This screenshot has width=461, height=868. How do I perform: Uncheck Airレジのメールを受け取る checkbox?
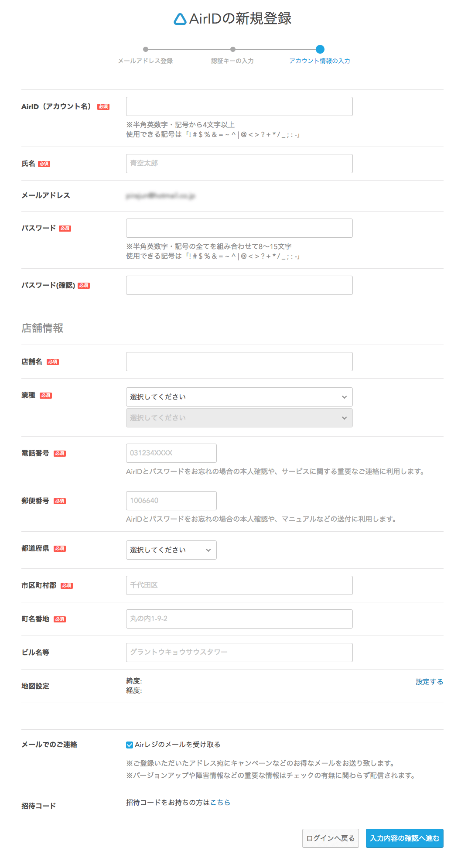tap(130, 745)
